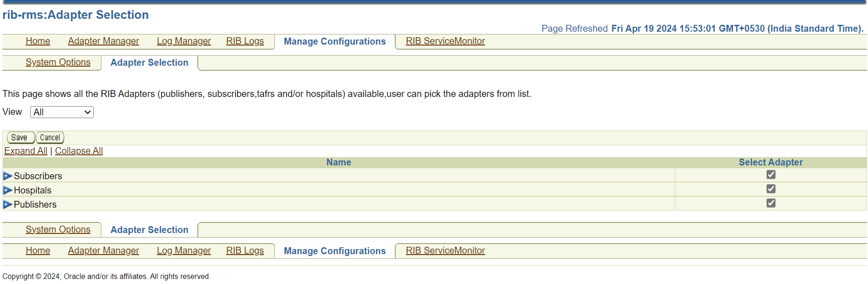
Task: Open System Options from the bottom navigation
Action: (58, 229)
